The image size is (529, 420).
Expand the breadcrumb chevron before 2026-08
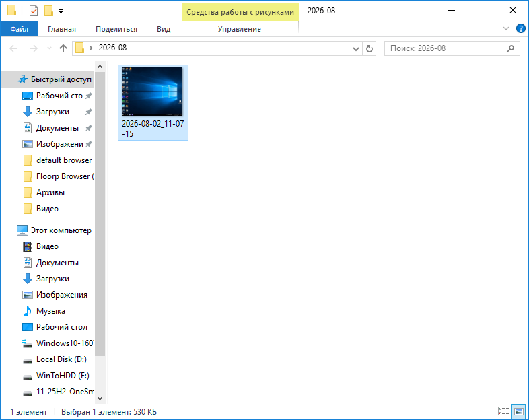click(x=91, y=48)
